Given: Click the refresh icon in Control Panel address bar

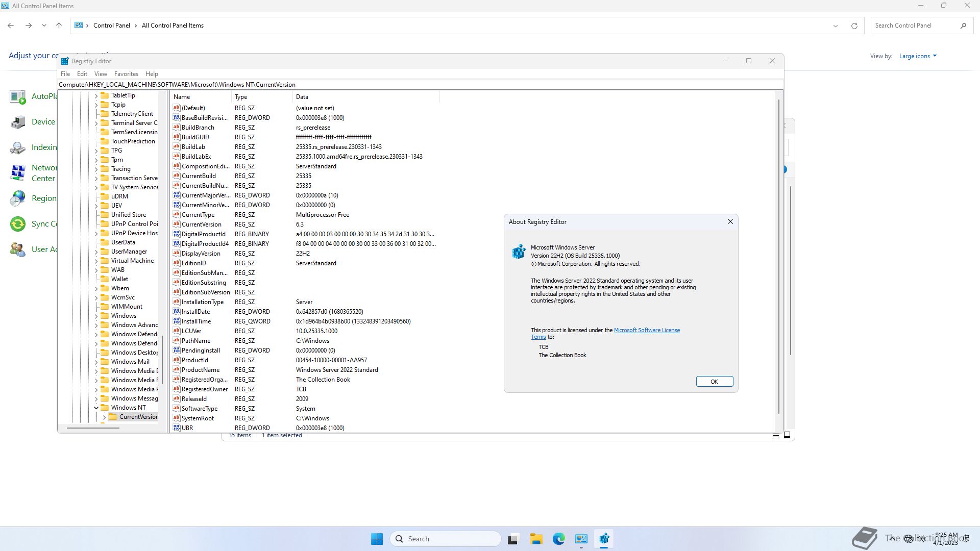Looking at the screenshot, I should click(x=854, y=26).
